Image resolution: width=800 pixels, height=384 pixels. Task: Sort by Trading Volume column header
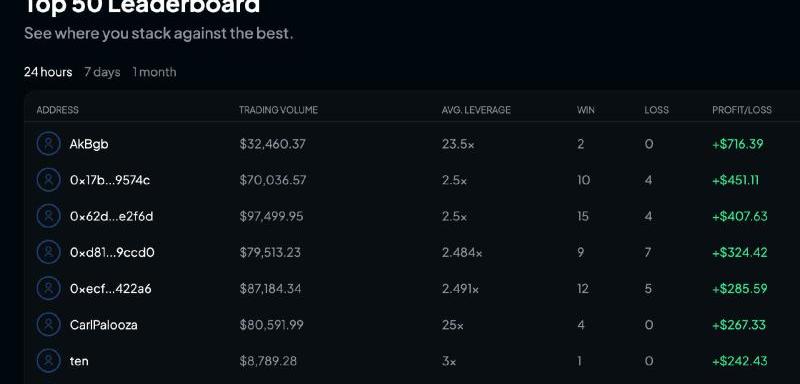click(279, 110)
